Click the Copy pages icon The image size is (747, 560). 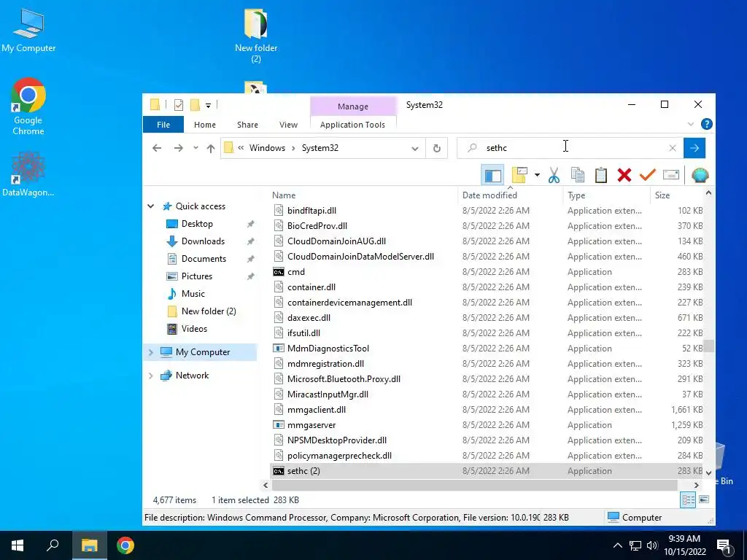pyautogui.click(x=578, y=175)
